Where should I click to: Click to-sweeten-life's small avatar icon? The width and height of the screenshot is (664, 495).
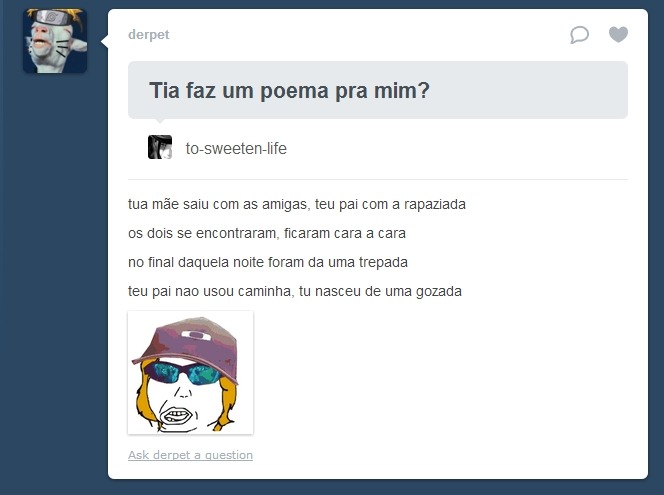[x=160, y=147]
